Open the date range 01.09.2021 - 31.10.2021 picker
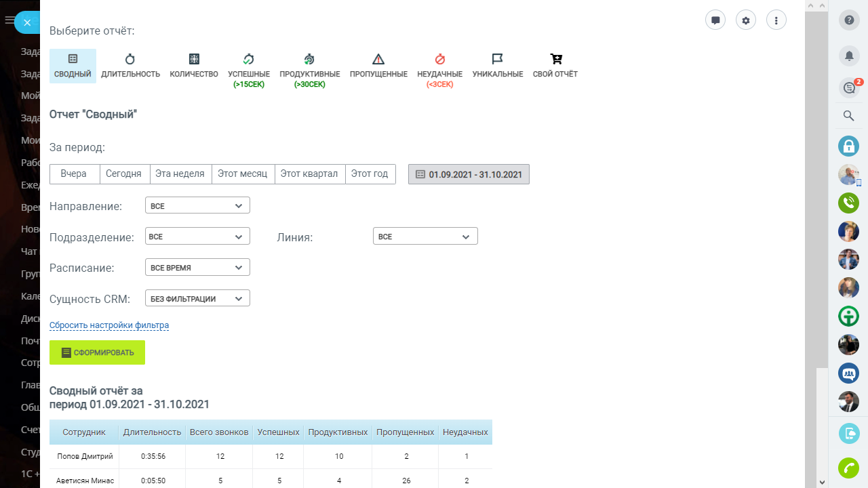 pos(469,174)
